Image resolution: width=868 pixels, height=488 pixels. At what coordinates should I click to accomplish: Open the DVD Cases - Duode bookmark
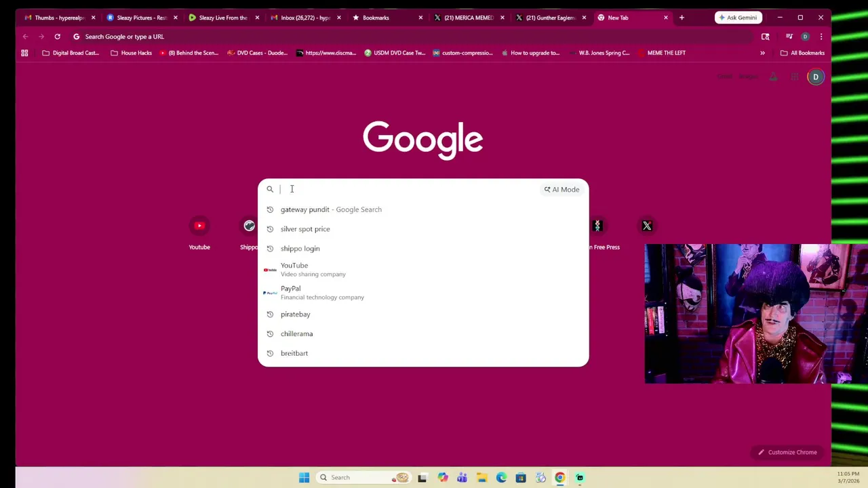257,53
